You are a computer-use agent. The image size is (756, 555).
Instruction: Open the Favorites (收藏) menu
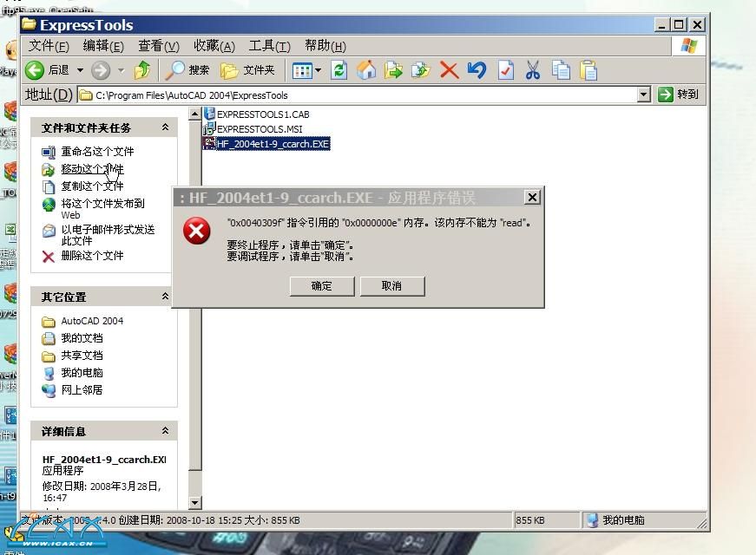[x=214, y=46]
